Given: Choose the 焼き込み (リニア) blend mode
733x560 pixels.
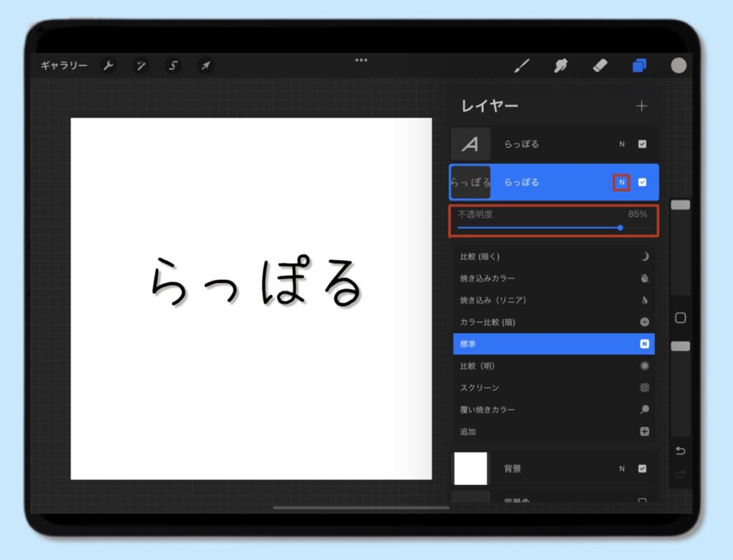Looking at the screenshot, I should [x=554, y=300].
